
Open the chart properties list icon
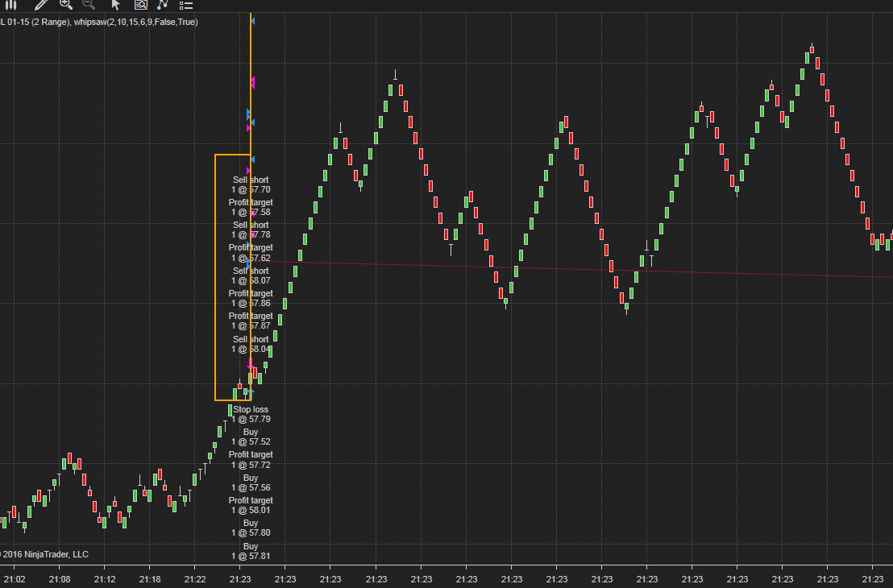click(186, 5)
